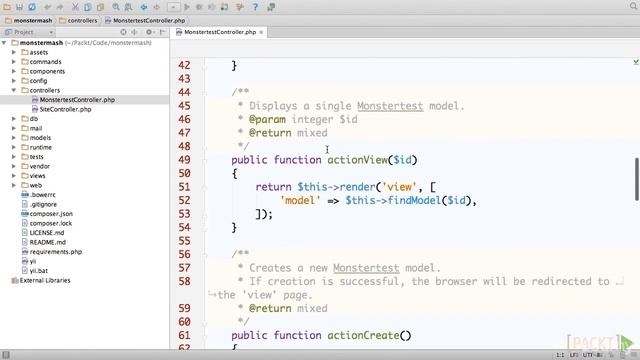This screenshot has width=640, height=360.
Task: Click the hide Project panel icon
Action: [162, 32]
